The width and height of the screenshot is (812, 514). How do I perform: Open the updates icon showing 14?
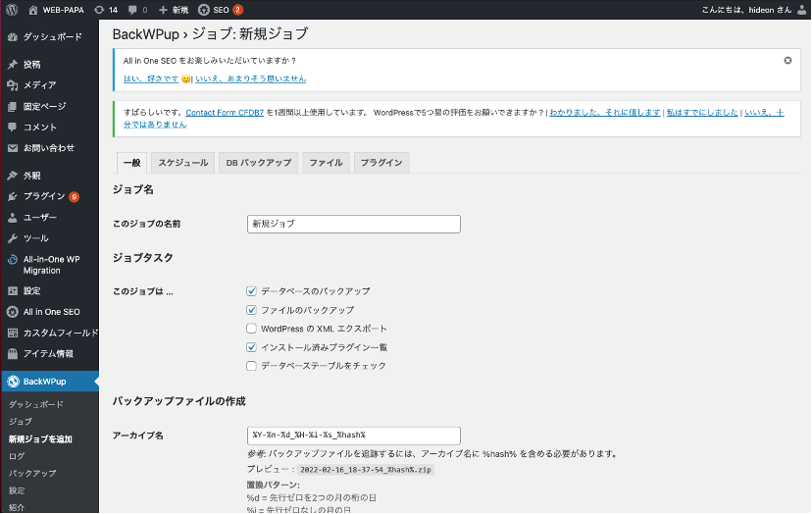click(x=99, y=9)
